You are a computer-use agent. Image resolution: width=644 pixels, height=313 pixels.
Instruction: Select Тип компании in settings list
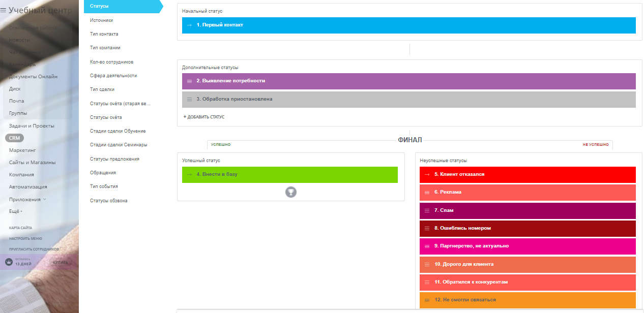(x=105, y=48)
